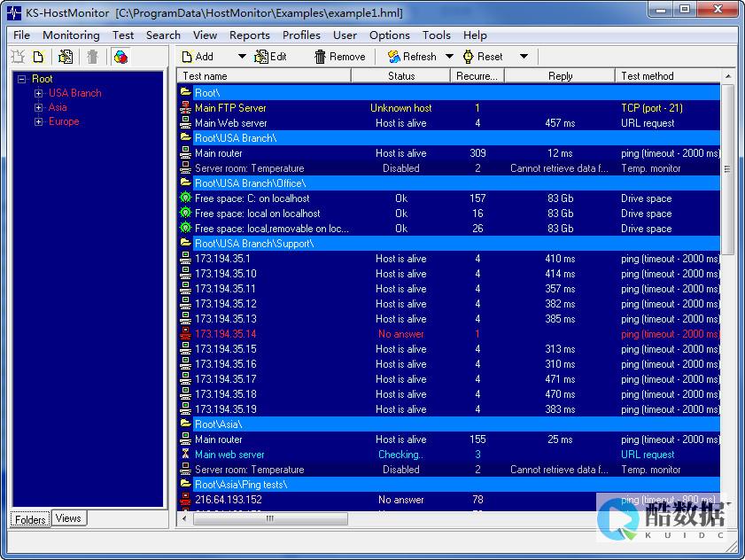Click the horizontal scrollbar left arrow
745x560 pixels.
click(x=184, y=518)
